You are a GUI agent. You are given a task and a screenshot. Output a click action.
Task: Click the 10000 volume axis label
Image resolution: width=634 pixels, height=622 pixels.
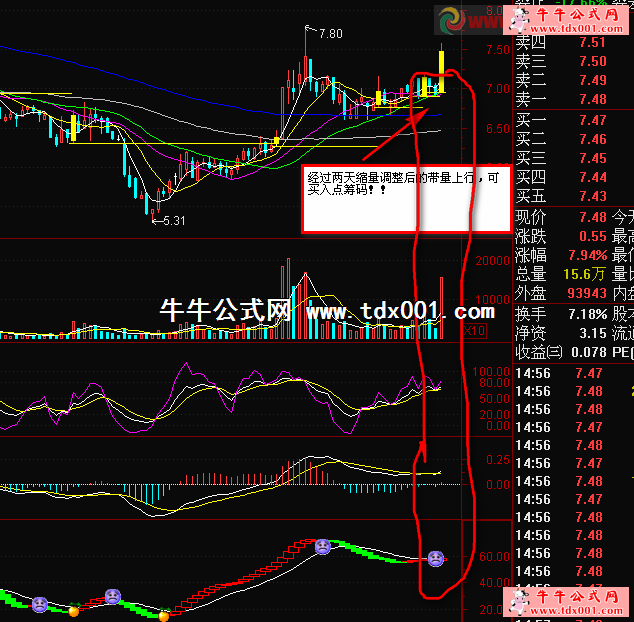click(x=492, y=300)
